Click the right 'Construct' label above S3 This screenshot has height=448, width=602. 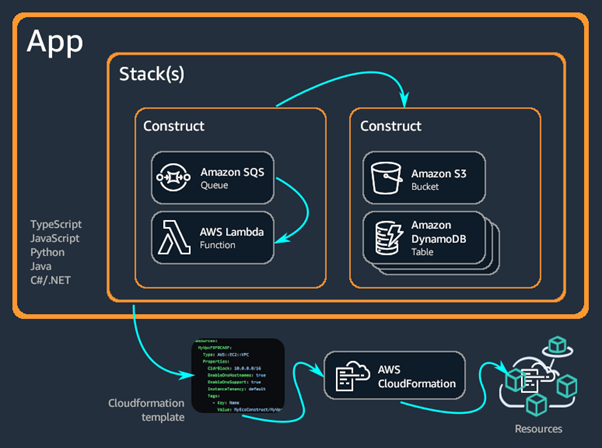tap(385, 127)
